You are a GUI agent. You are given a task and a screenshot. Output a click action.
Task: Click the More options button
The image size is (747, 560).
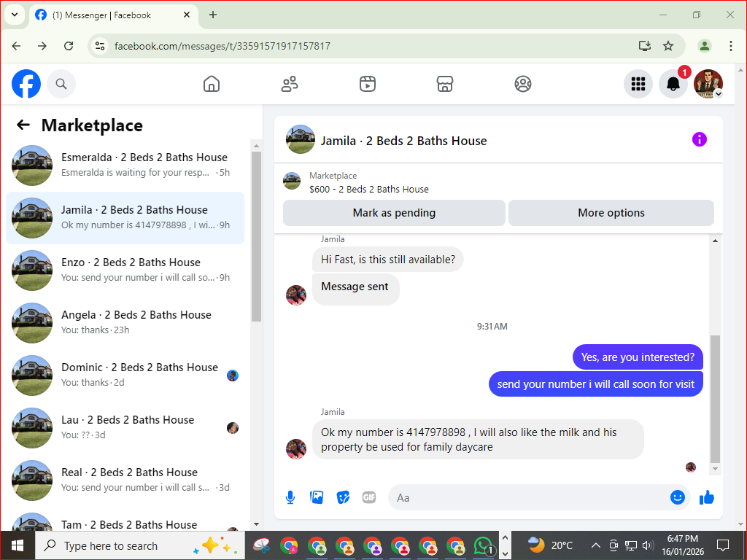pyautogui.click(x=611, y=213)
